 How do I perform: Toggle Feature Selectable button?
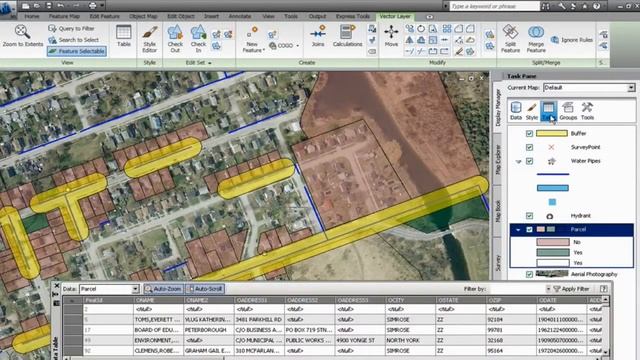pos(77,51)
